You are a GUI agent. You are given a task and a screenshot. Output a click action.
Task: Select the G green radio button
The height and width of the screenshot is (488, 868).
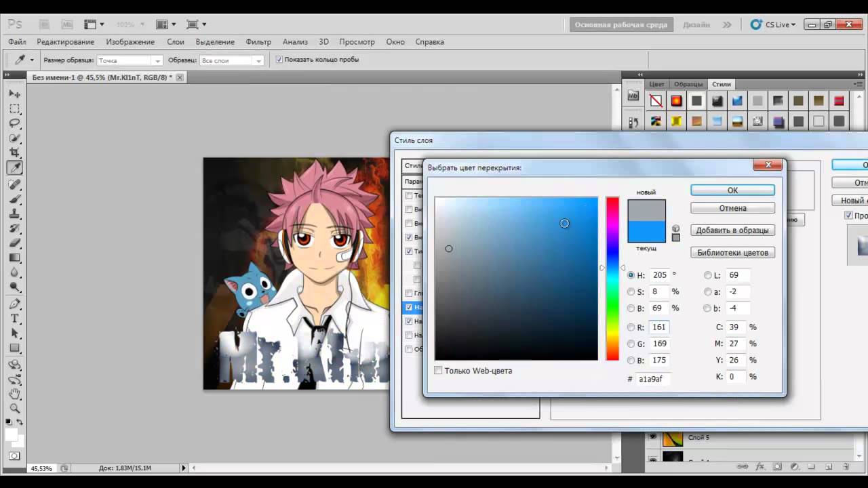(x=631, y=344)
